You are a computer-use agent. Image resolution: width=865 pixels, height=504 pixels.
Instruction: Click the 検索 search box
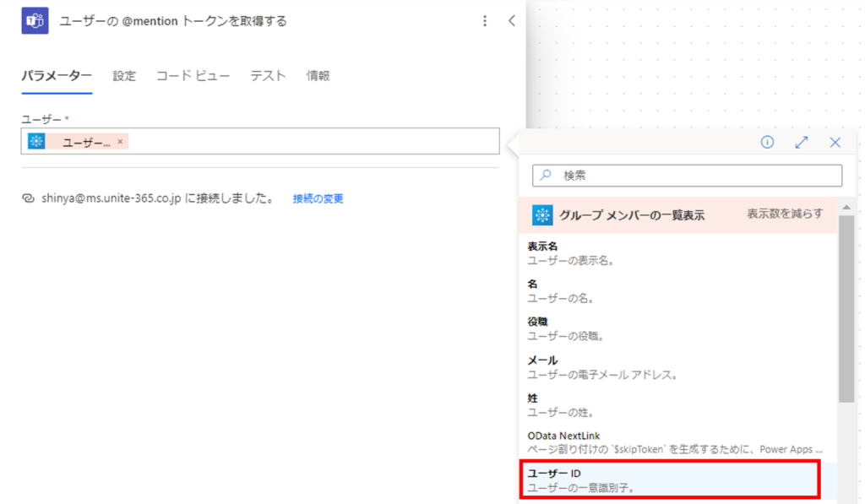688,176
